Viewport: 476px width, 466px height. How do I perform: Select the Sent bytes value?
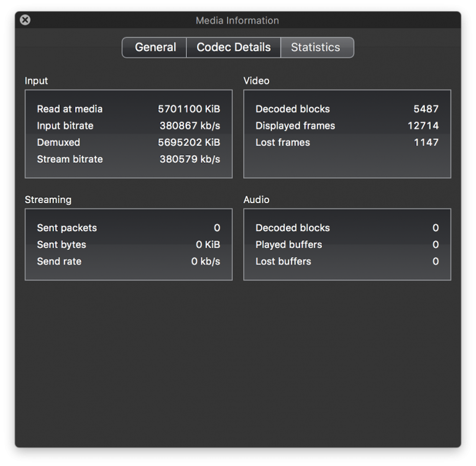(x=208, y=245)
